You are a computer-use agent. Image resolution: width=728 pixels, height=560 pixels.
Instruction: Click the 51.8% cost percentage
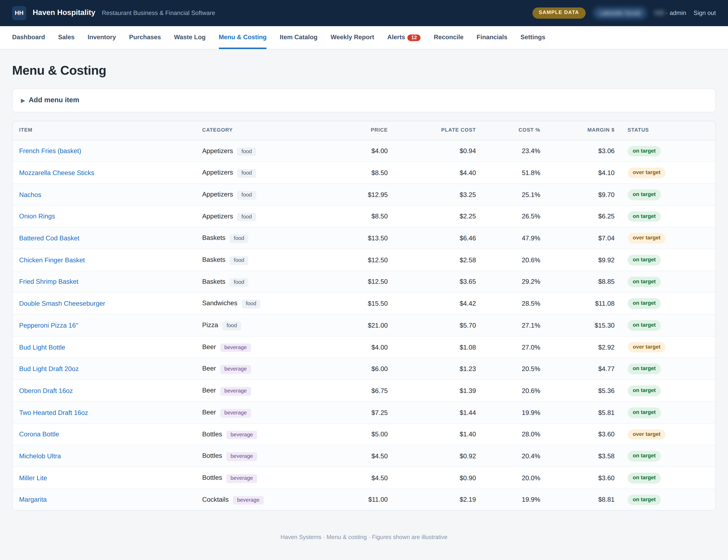(x=531, y=173)
